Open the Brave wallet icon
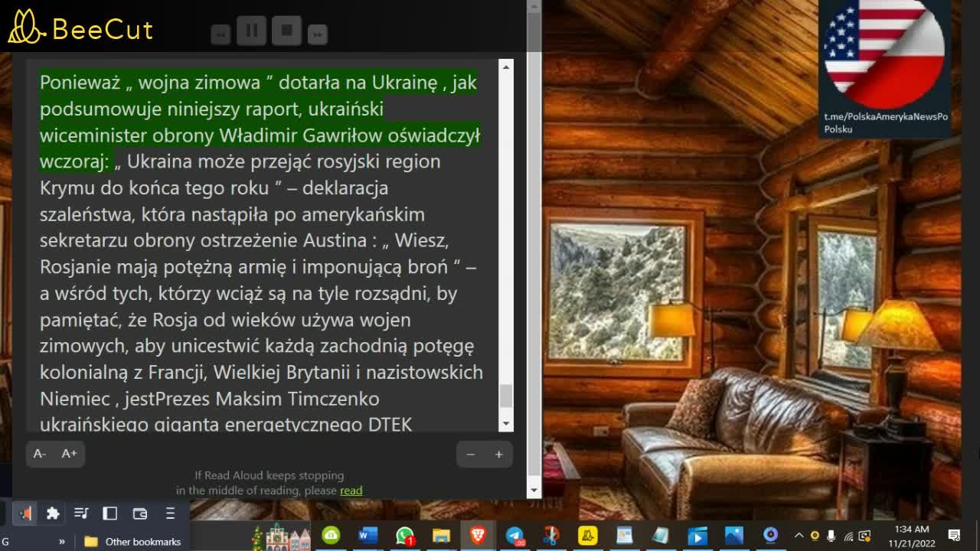Screen dimensions: 980x551 [140, 514]
